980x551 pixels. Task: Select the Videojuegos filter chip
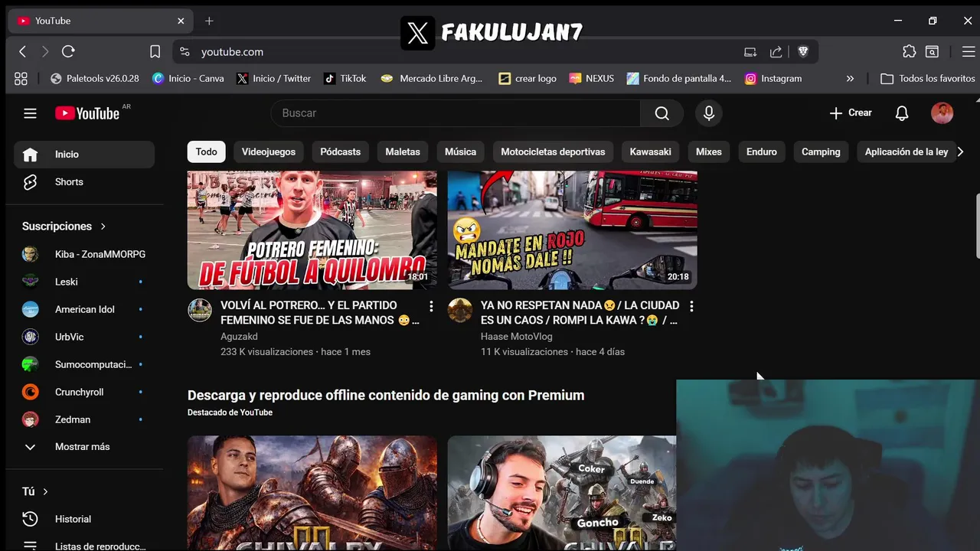point(269,152)
